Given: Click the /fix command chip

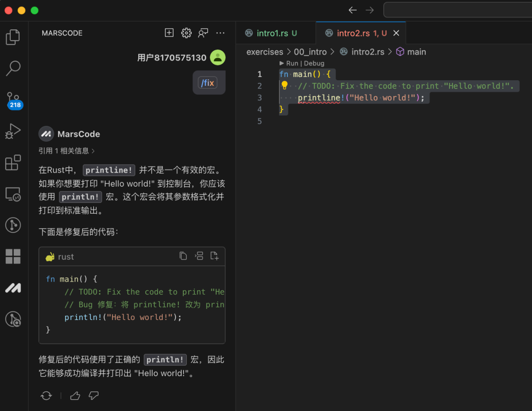Looking at the screenshot, I should click(208, 83).
